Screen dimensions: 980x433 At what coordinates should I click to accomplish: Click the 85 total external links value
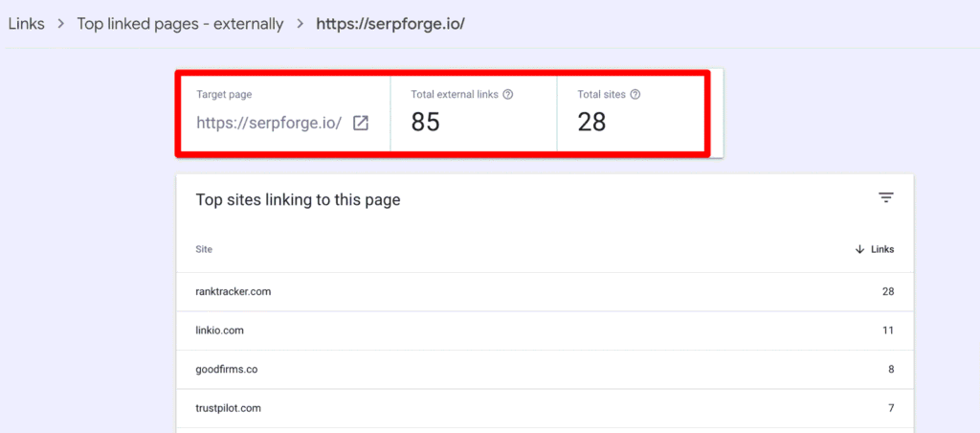point(426,122)
